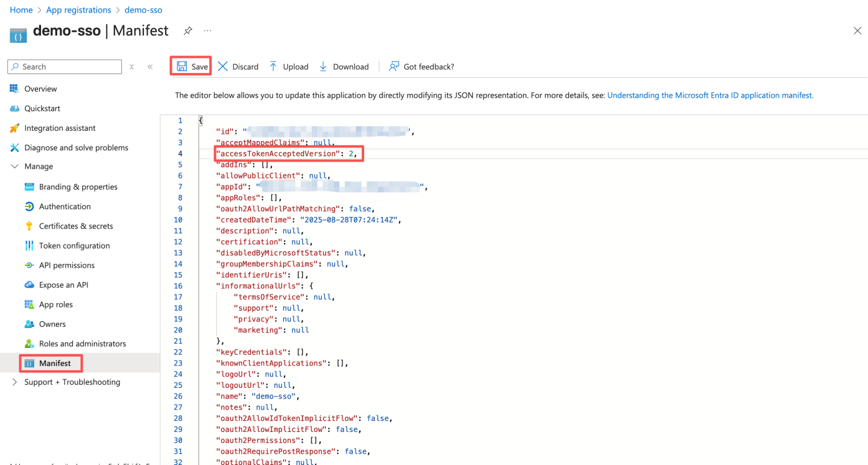Navigate to App registrations breadcrumb

[x=78, y=10]
